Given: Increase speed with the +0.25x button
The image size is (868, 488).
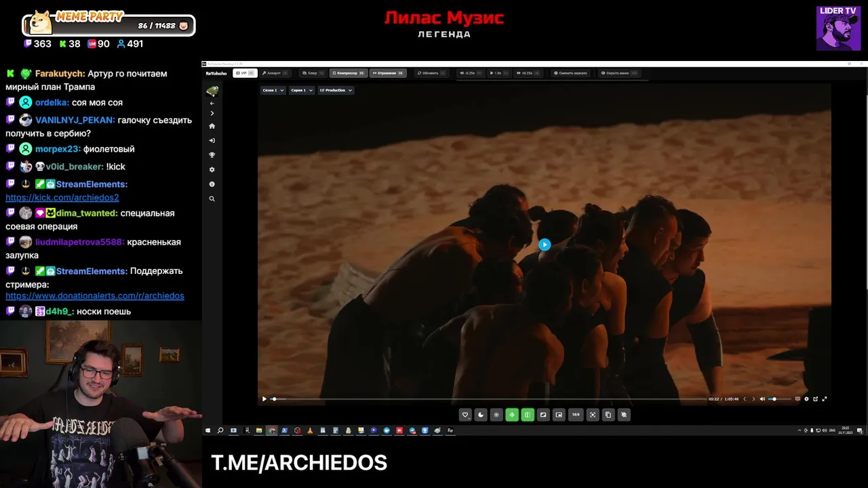Looking at the screenshot, I should pyautogui.click(x=528, y=73).
